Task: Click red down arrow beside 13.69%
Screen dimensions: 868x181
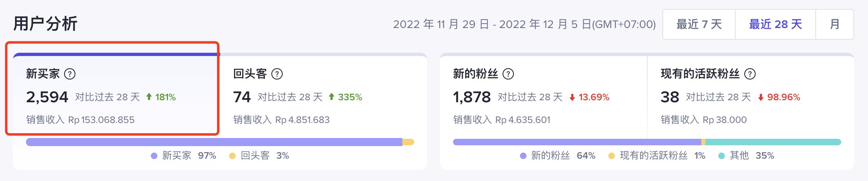Action: click(572, 97)
